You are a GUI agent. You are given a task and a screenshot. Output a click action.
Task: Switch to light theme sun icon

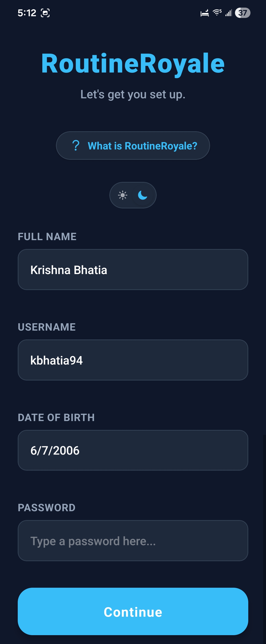pyautogui.click(x=122, y=195)
